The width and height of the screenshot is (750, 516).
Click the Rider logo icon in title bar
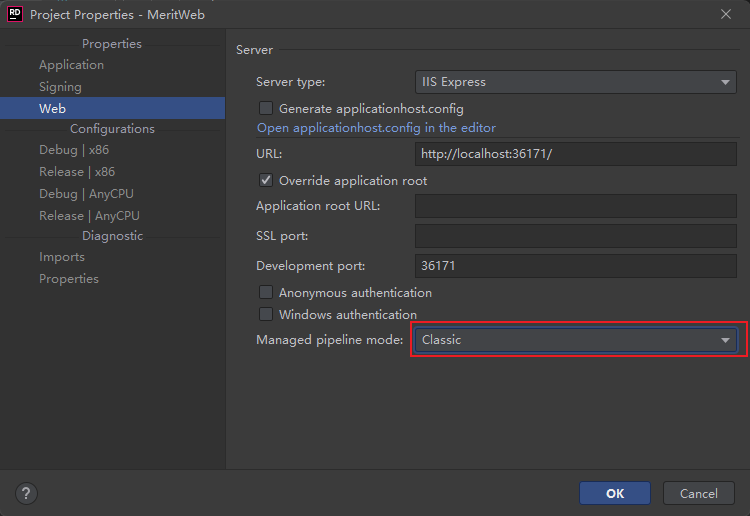(x=15, y=14)
